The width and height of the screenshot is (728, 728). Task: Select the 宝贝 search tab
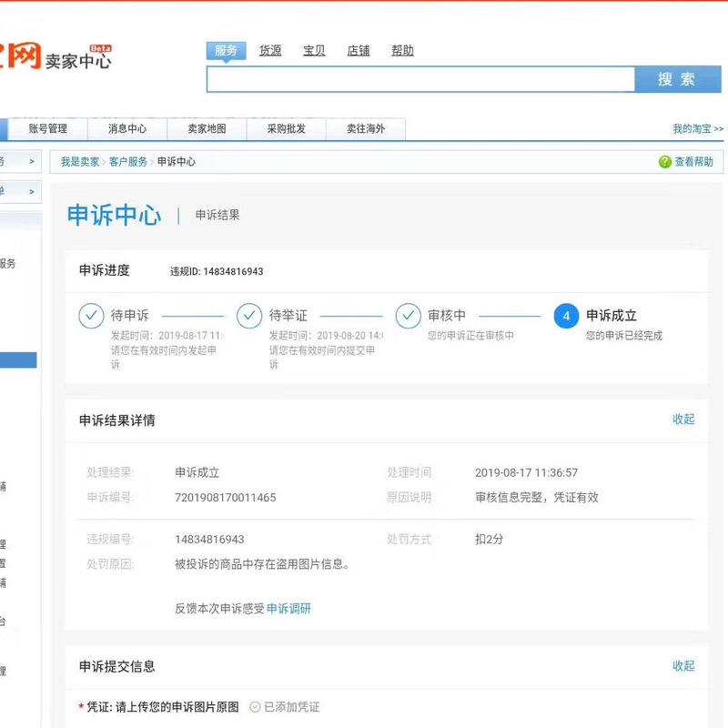coord(314,51)
